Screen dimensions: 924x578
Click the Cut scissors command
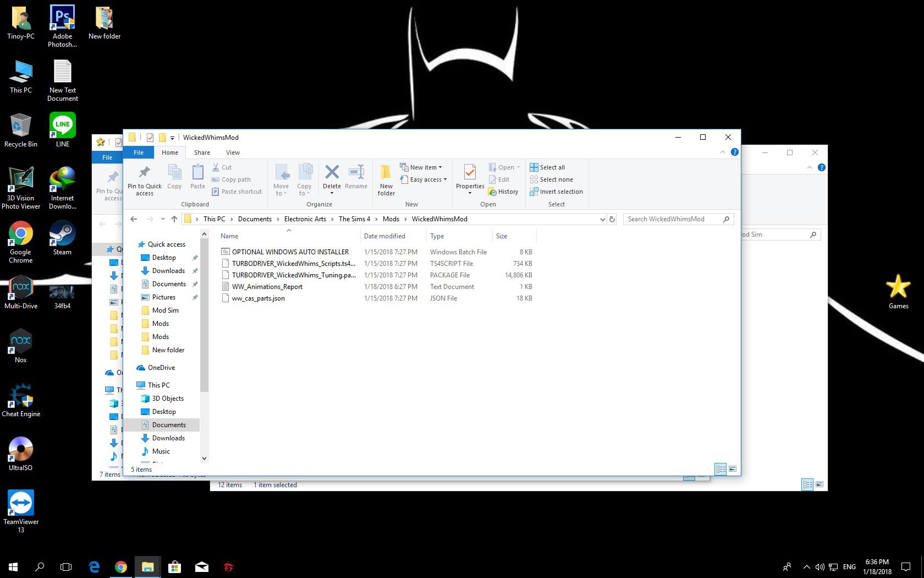[222, 167]
